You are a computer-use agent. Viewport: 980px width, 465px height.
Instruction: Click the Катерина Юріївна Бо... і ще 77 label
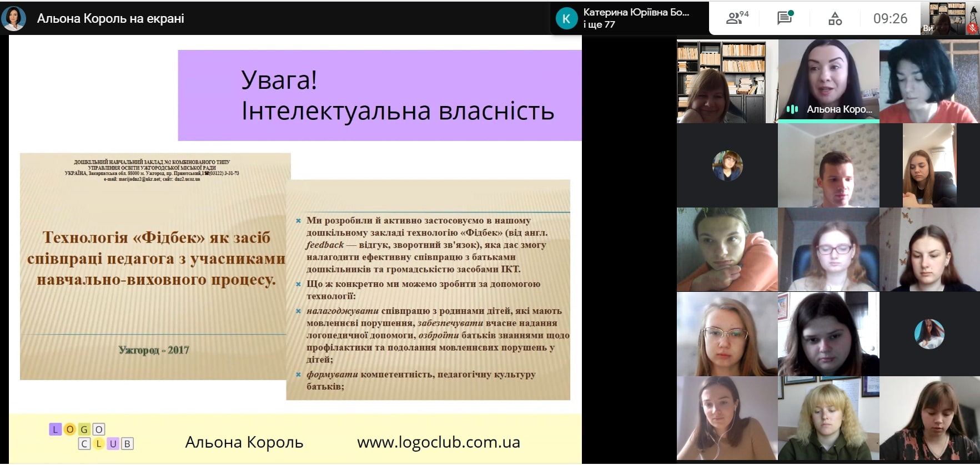pos(636,18)
